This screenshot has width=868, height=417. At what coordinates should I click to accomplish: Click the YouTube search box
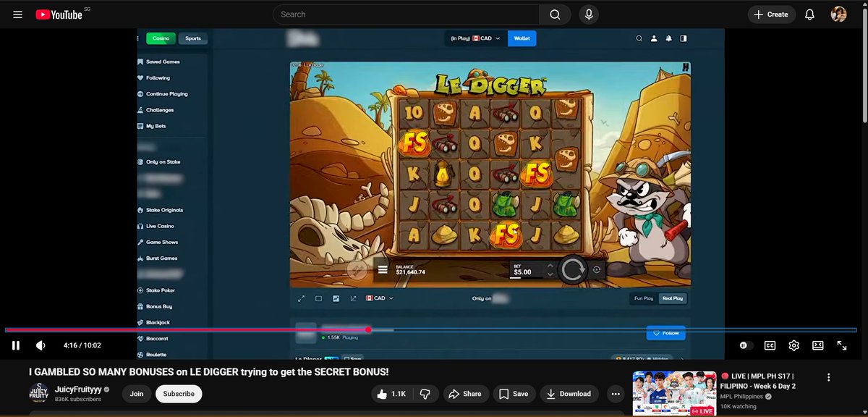point(406,14)
